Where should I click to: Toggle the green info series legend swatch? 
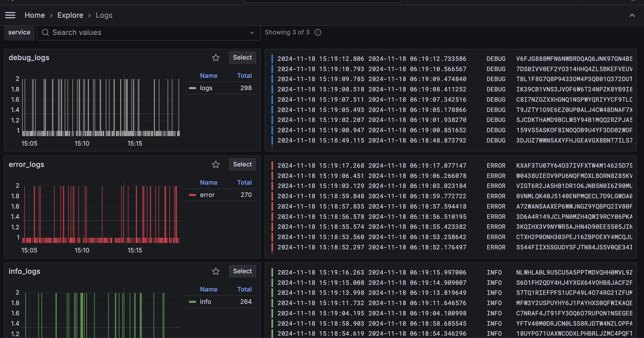click(192, 302)
